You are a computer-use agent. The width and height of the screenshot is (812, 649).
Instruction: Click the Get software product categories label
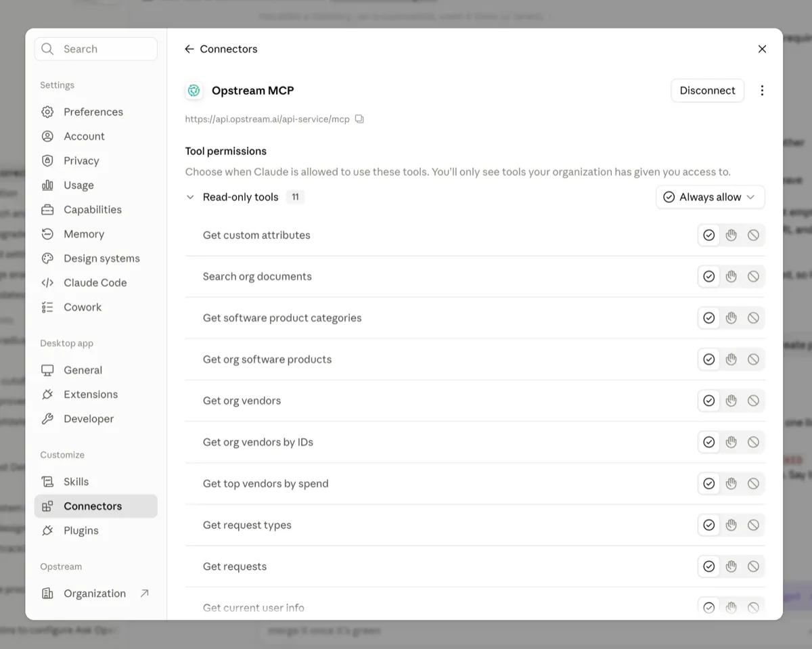point(282,317)
